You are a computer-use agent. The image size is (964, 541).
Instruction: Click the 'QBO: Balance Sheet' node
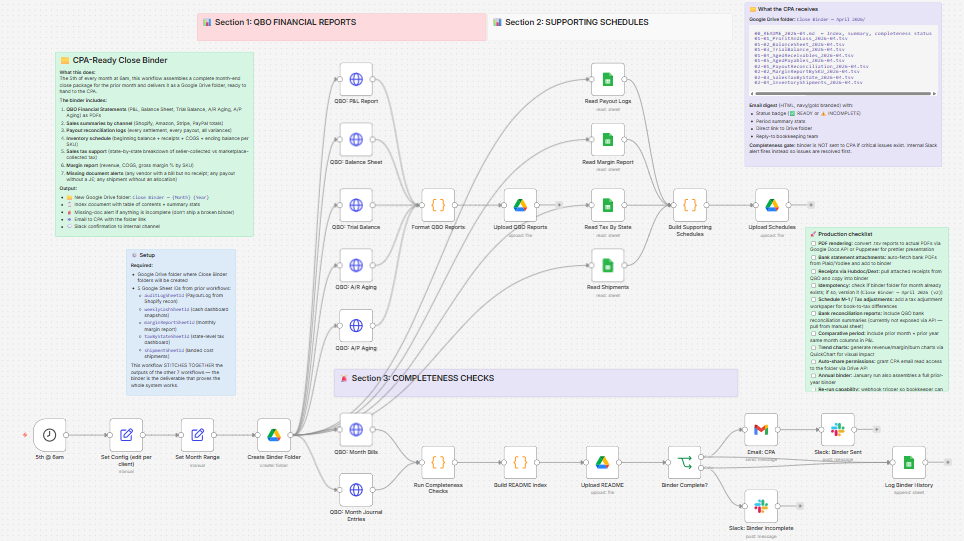[356, 140]
